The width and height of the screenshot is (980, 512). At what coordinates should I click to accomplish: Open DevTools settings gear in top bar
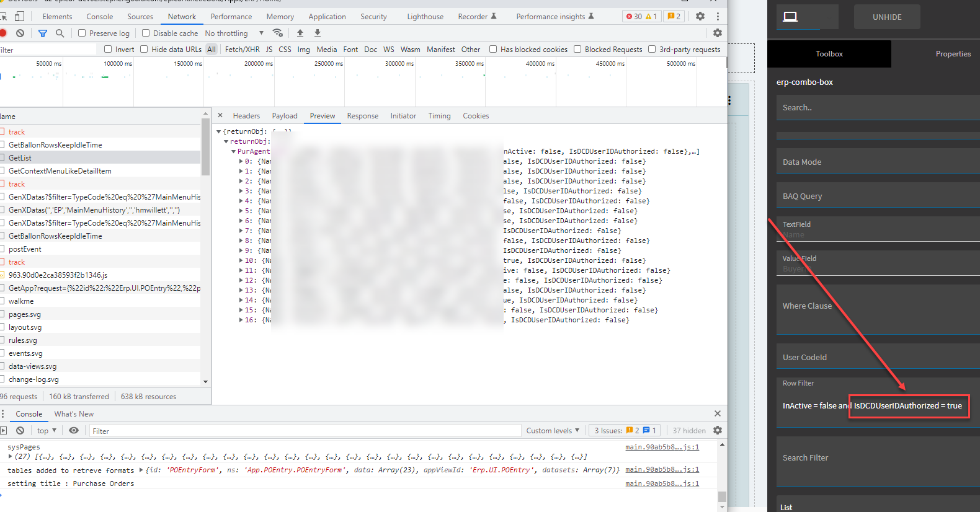click(x=700, y=17)
